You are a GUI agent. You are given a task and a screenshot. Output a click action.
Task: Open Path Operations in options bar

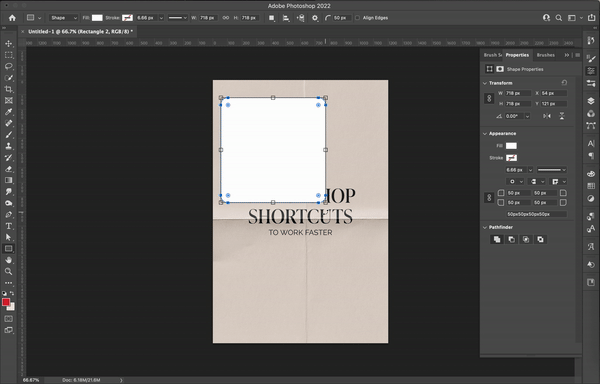point(272,18)
